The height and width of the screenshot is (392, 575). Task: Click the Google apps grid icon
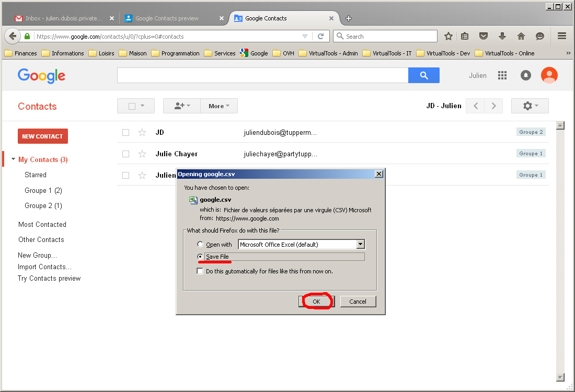click(x=502, y=75)
